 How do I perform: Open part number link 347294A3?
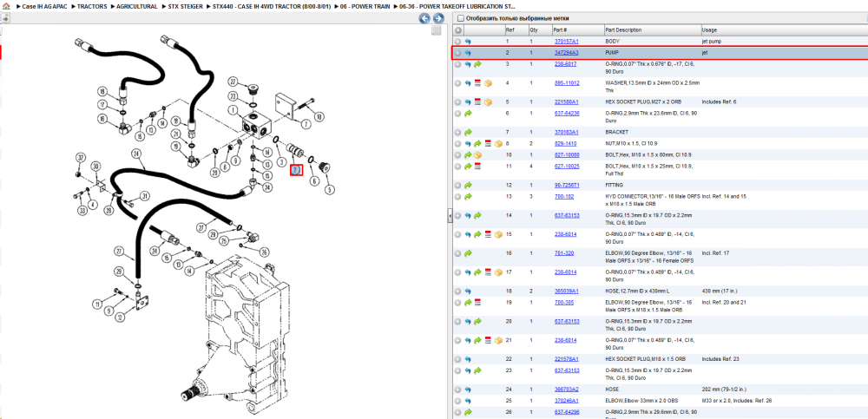(566, 53)
